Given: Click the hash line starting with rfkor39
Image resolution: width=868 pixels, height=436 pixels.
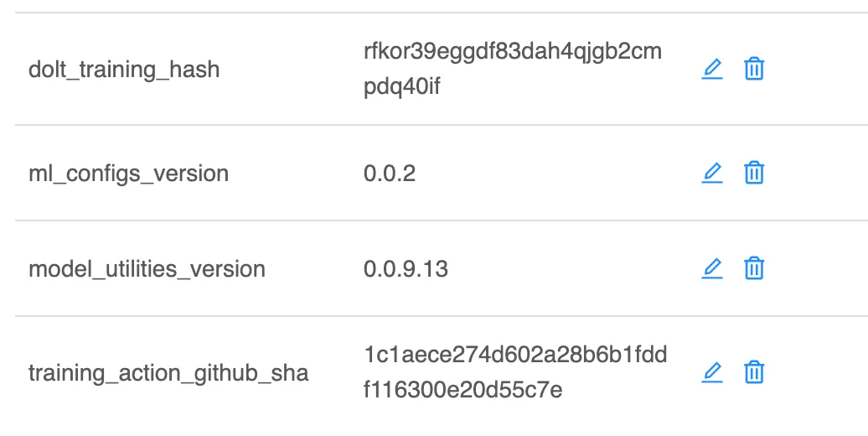Looking at the screenshot, I should [x=513, y=51].
